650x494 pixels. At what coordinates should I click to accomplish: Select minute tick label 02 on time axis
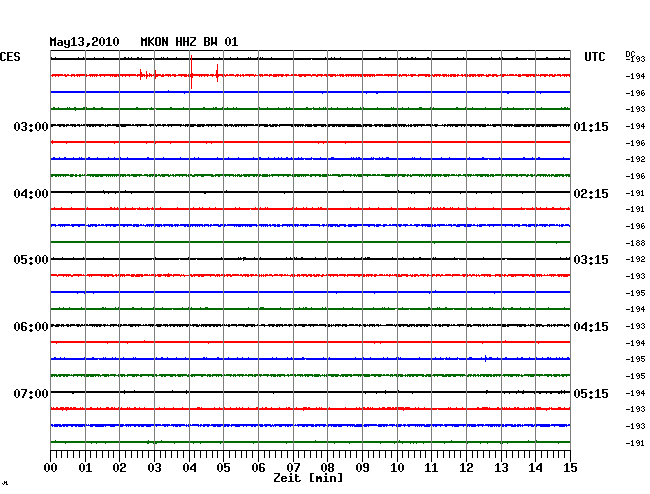tap(119, 467)
